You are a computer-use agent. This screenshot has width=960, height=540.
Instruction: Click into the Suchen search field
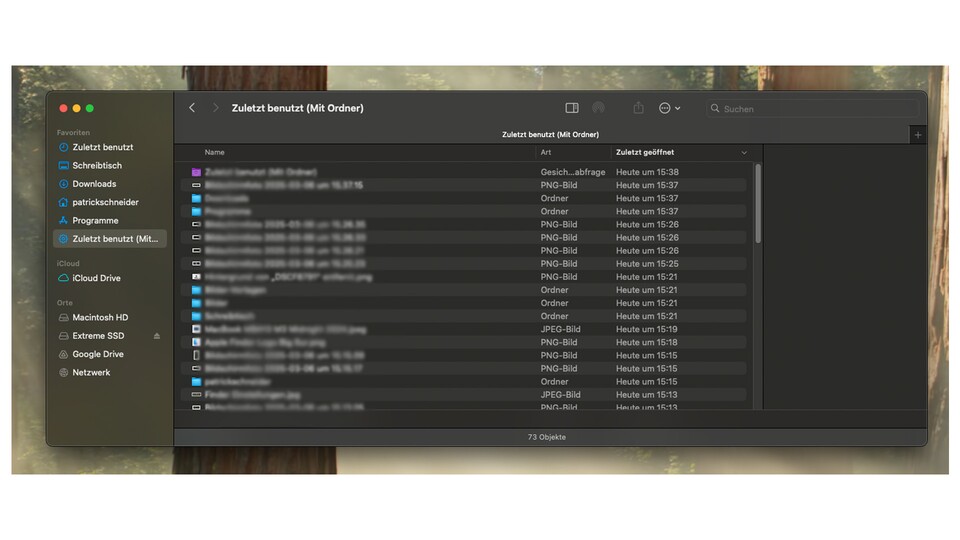pyautogui.click(x=815, y=108)
